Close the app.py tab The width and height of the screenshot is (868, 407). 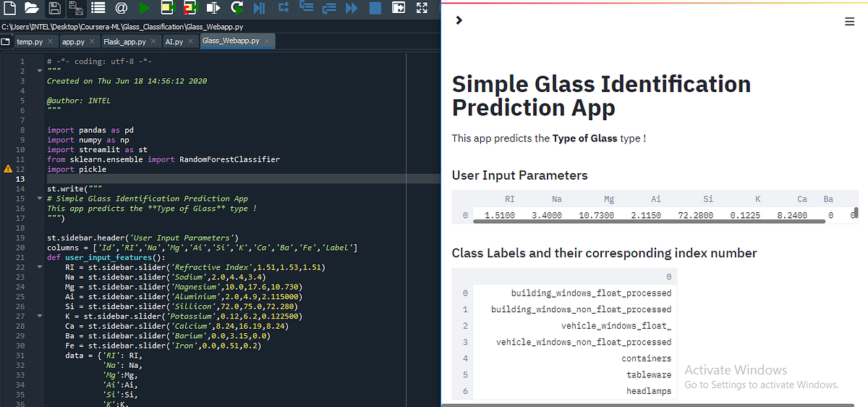(92, 41)
